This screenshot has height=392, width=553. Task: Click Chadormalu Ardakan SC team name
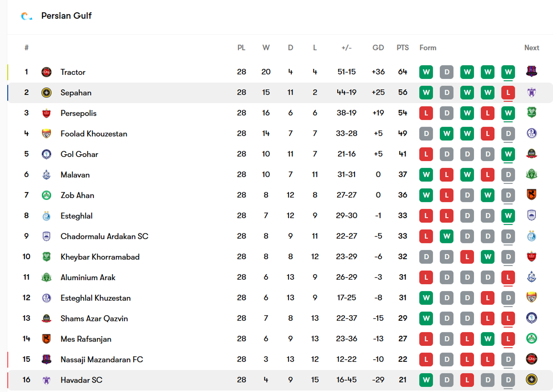pyautogui.click(x=104, y=236)
